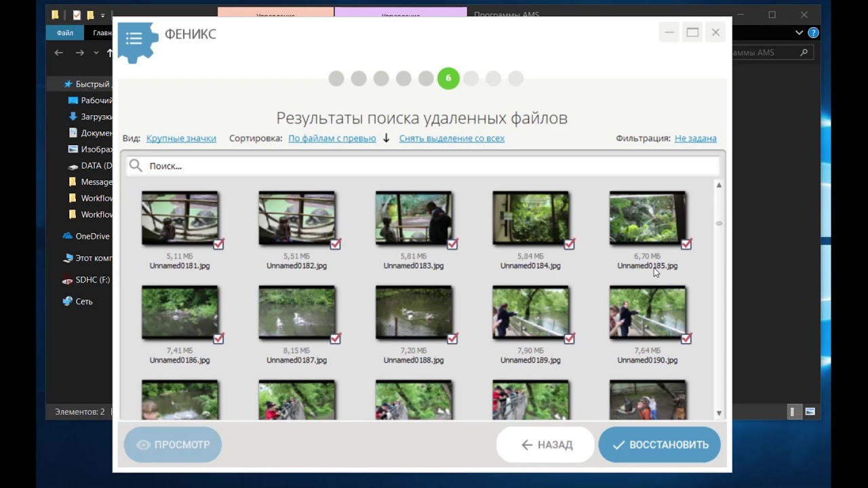Click Элементов: 2 status text in Explorer
This screenshot has width=868, height=488.
pos(80,411)
